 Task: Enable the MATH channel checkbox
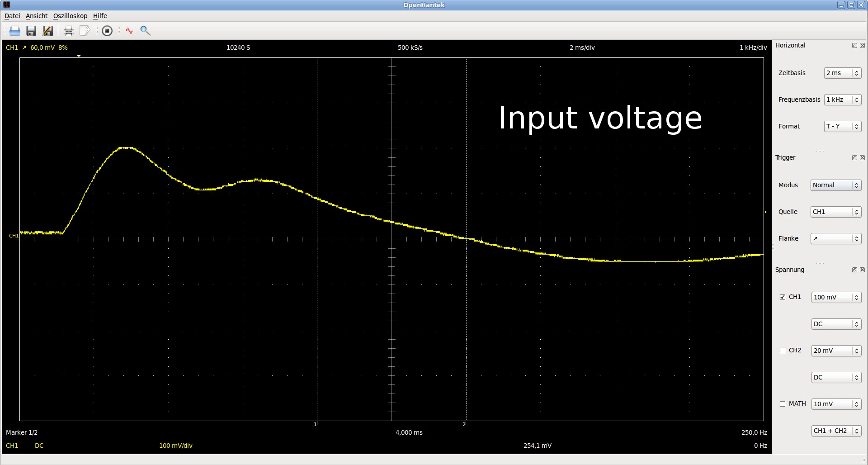pos(783,404)
